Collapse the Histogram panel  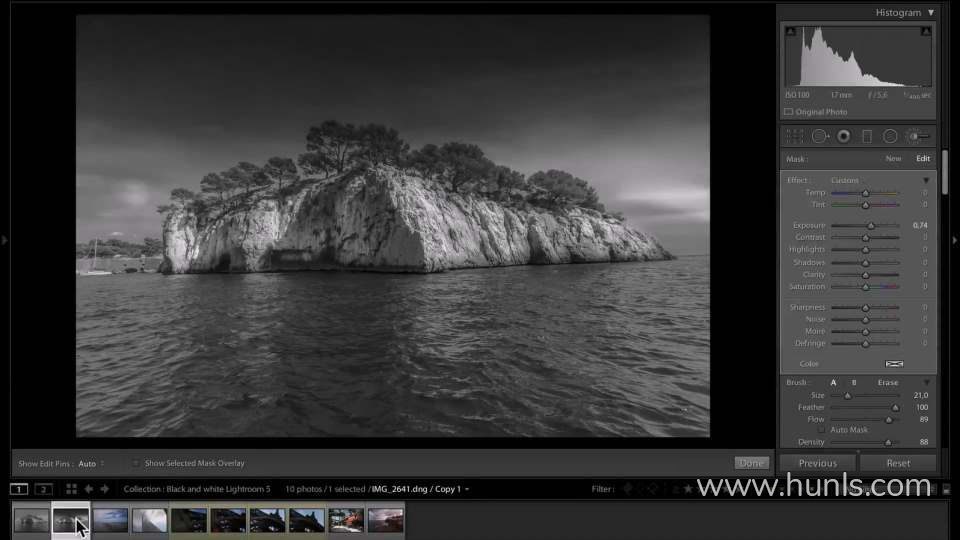tap(931, 12)
